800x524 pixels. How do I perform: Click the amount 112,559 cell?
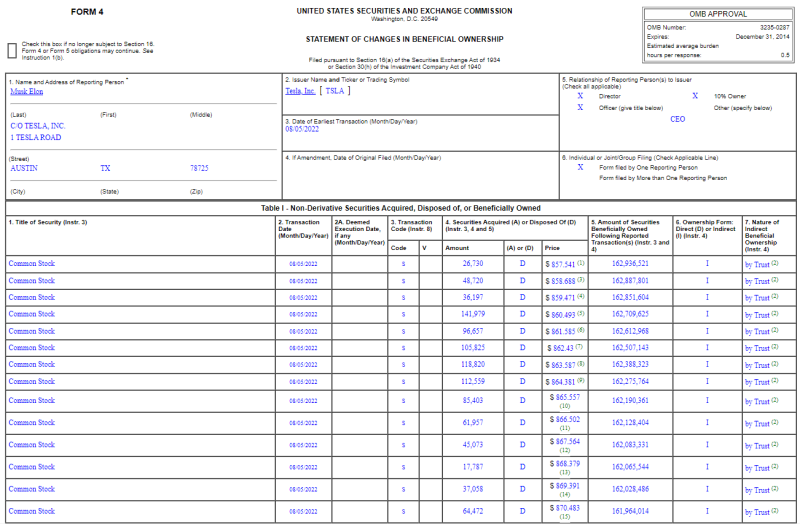pos(472,381)
